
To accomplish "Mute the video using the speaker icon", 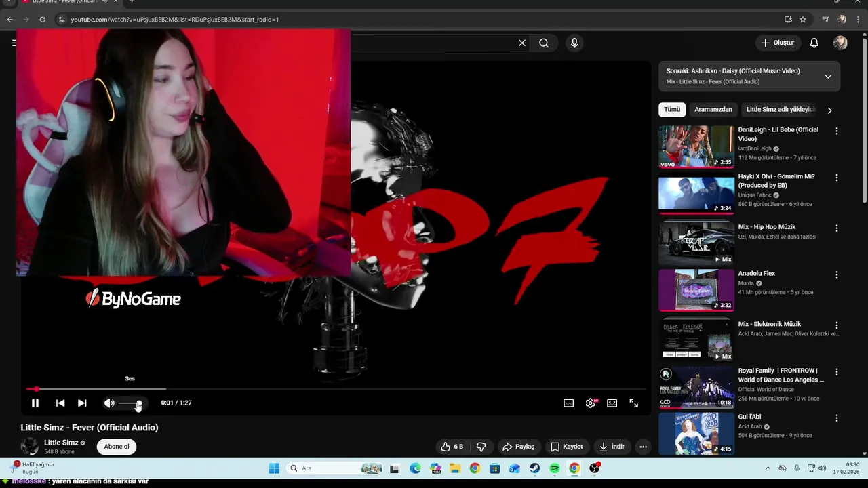I will click(109, 403).
